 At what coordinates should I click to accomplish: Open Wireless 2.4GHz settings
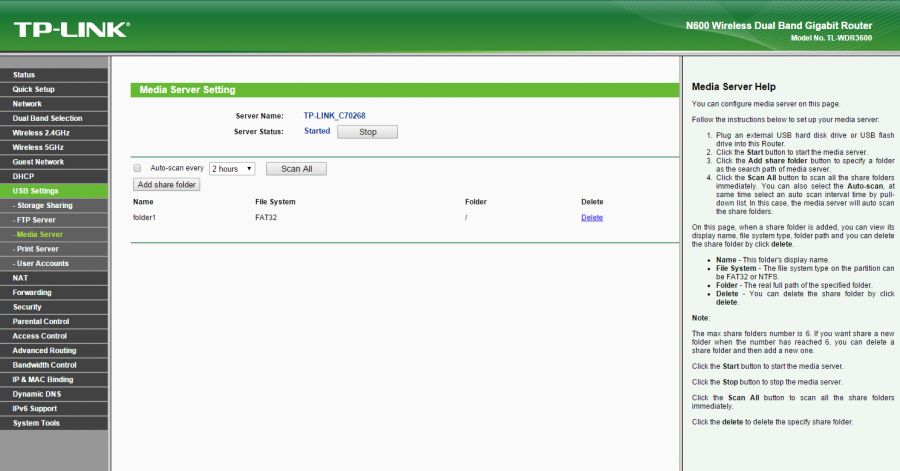(41, 133)
